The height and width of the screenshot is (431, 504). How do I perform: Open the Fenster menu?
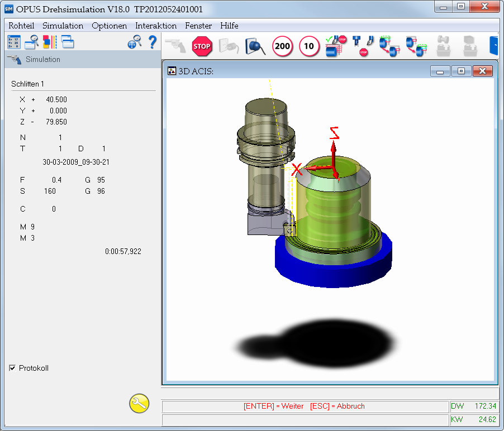click(198, 26)
